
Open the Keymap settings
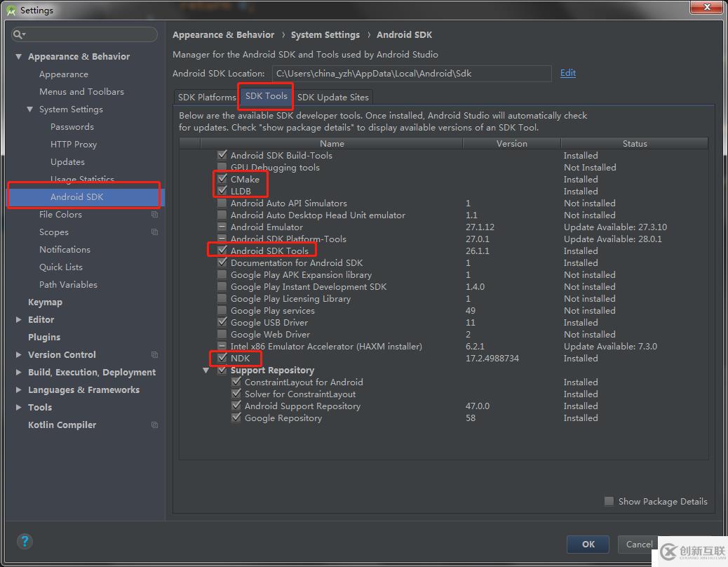45,302
